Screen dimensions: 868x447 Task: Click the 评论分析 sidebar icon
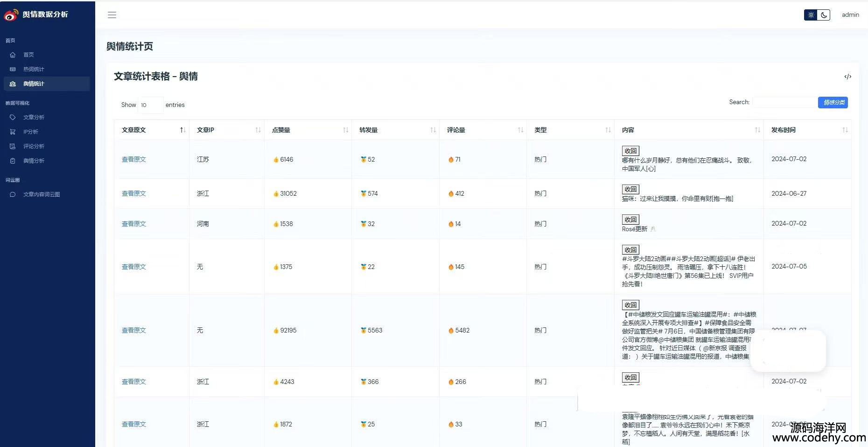tap(13, 146)
